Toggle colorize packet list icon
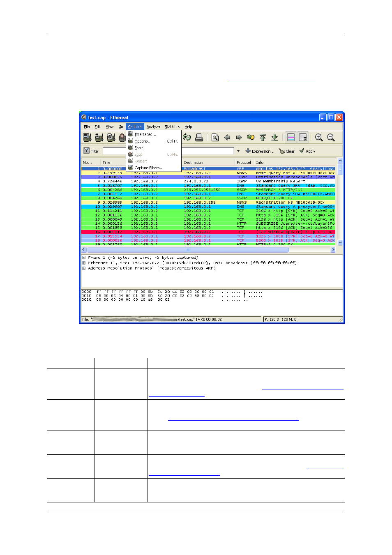392x555 pixels. 291,138
